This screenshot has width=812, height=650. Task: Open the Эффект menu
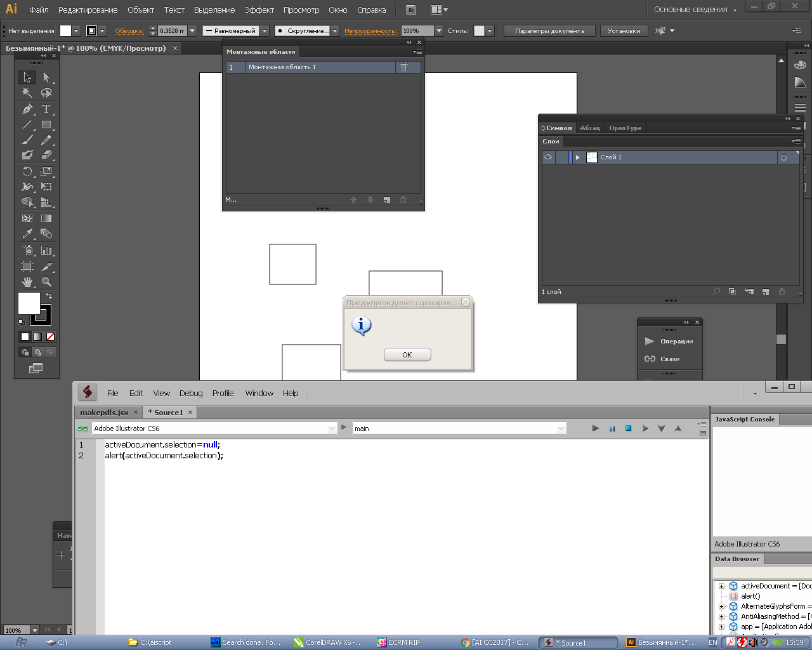point(259,10)
